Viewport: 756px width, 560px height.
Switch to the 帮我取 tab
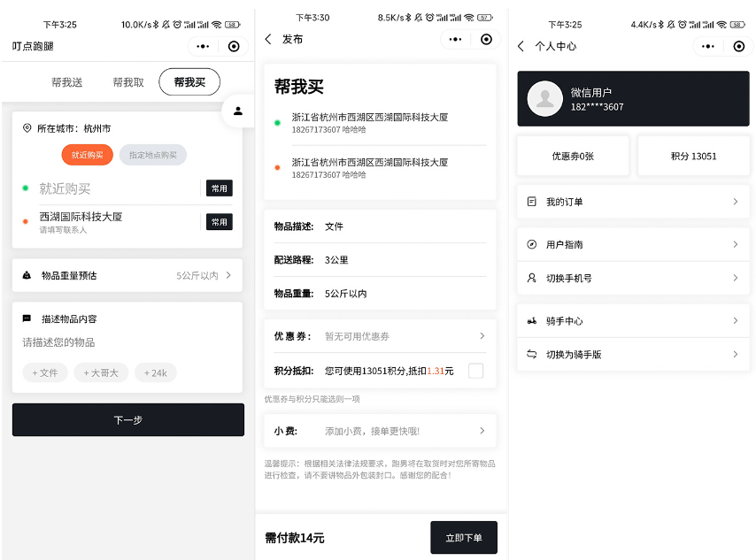pos(128,82)
